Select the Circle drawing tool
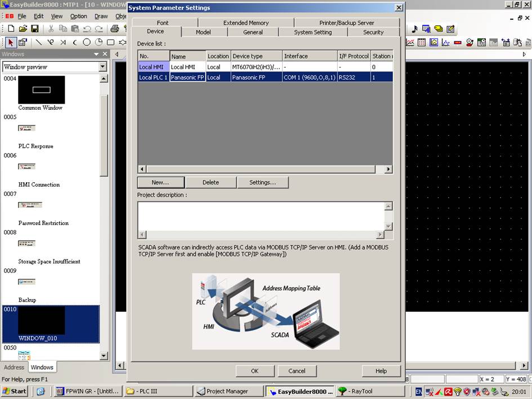The image size is (532, 399). tap(87, 41)
